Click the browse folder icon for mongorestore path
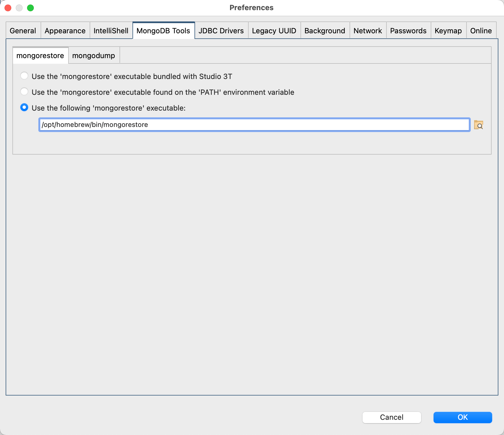The width and height of the screenshot is (504, 435). tap(478, 125)
